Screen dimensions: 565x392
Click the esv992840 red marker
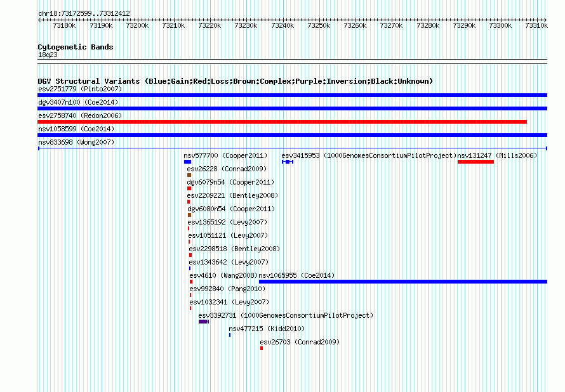point(190,295)
